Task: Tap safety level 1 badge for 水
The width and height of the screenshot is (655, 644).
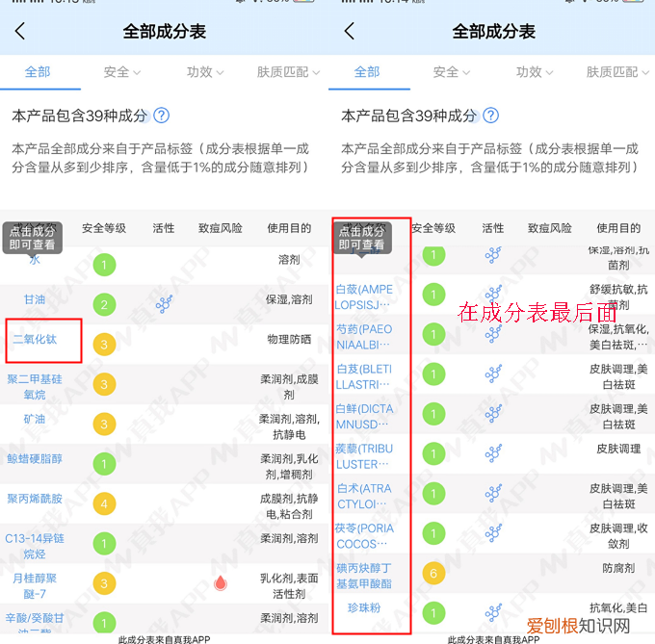Action: [x=104, y=265]
